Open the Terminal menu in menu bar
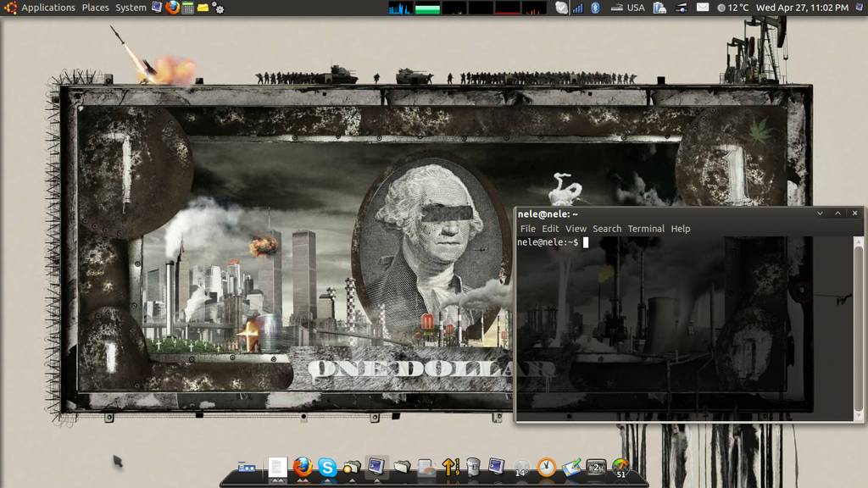This screenshot has width=868, height=488. point(646,229)
